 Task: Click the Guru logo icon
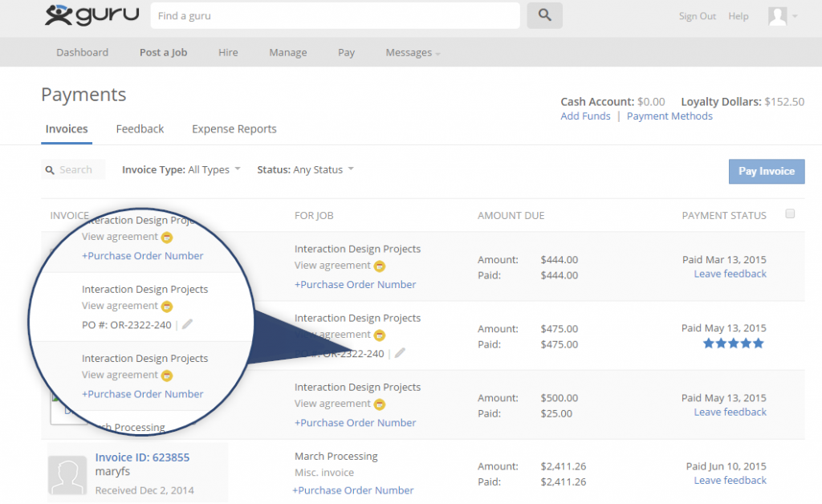60,14
